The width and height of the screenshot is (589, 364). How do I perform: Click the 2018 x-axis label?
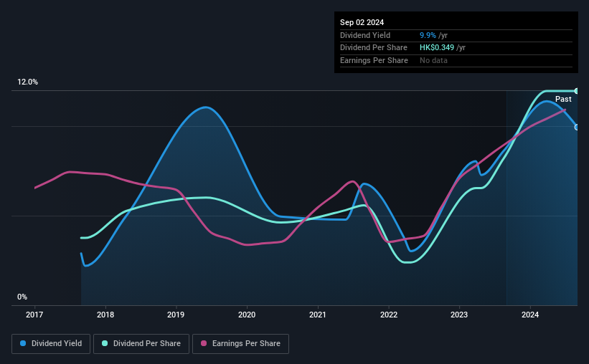tap(105, 315)
